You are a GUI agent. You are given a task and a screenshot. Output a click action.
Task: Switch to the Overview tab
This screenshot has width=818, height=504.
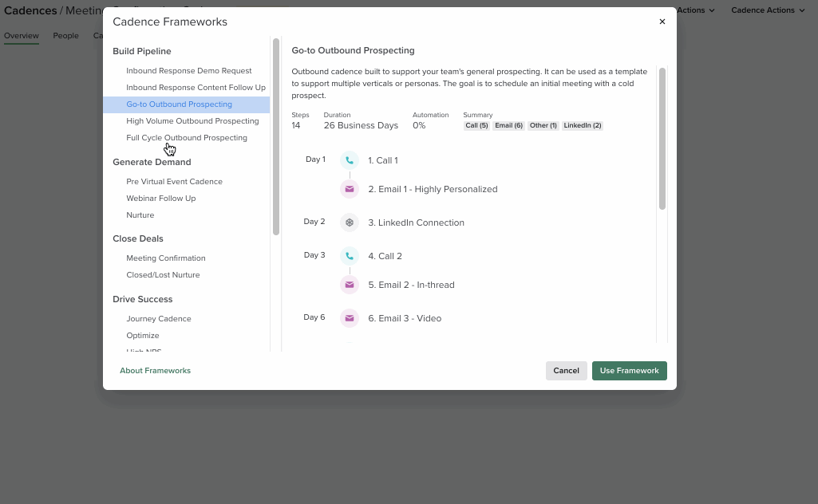coord(22,35)
